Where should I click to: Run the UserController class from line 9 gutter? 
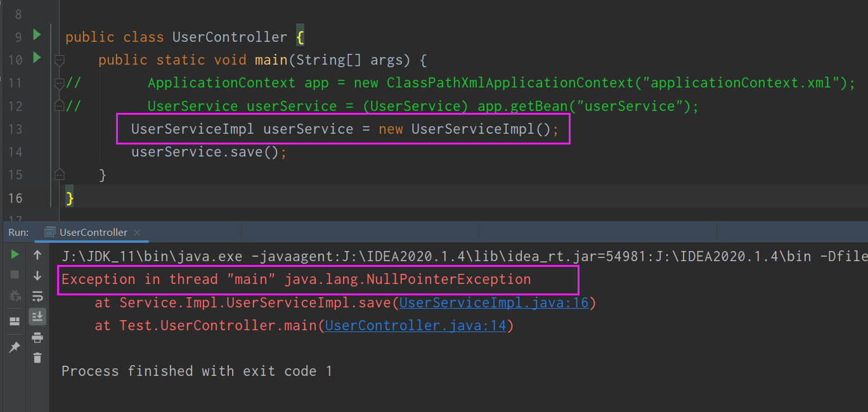(37, 35)
